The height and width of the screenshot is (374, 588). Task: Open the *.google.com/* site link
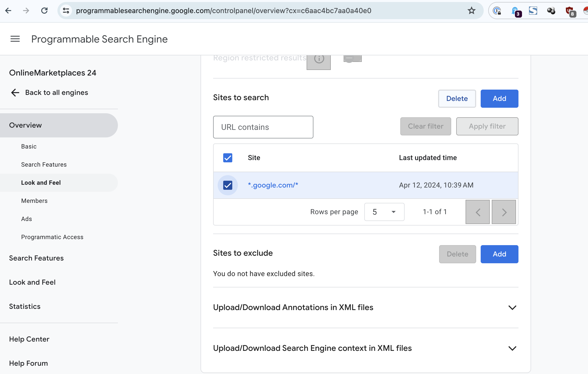point(273,185)
